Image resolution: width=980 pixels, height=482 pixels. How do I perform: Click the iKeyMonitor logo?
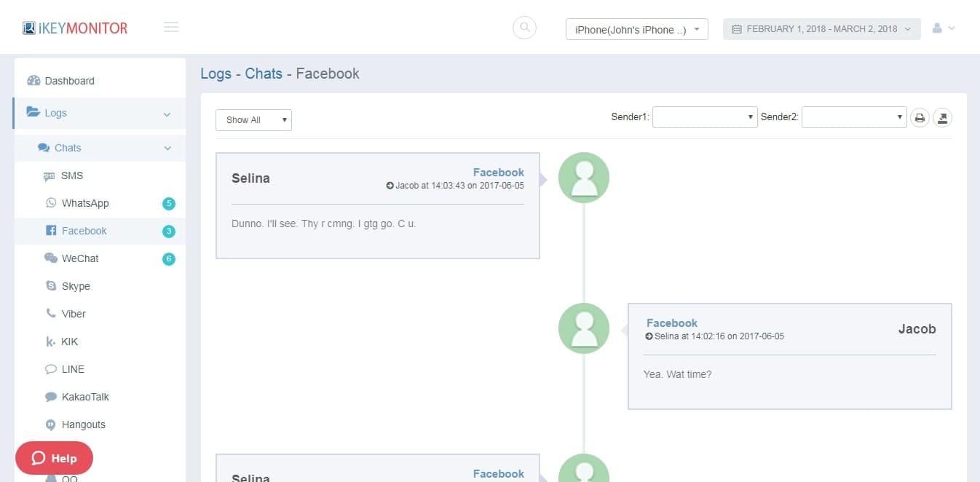(x=75, y=28)
